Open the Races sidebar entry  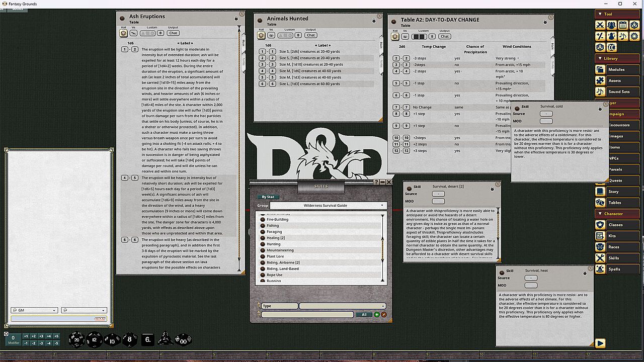pos(615,247)
